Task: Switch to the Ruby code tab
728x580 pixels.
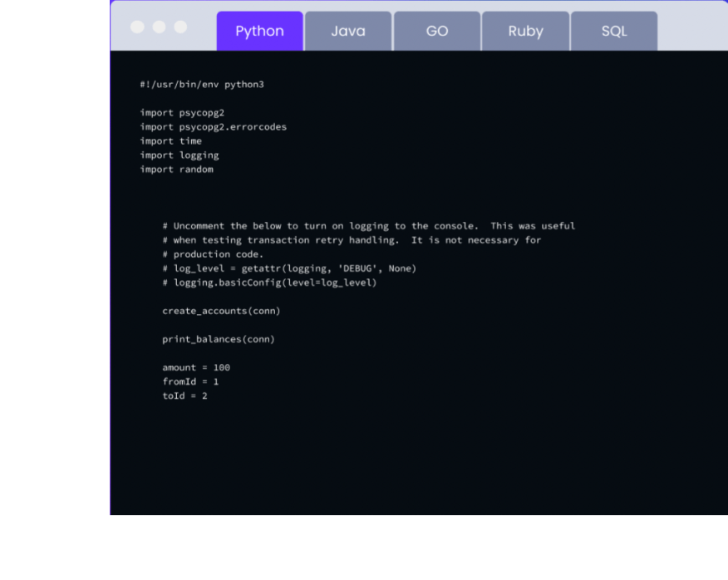Action: tap(525, 32)
